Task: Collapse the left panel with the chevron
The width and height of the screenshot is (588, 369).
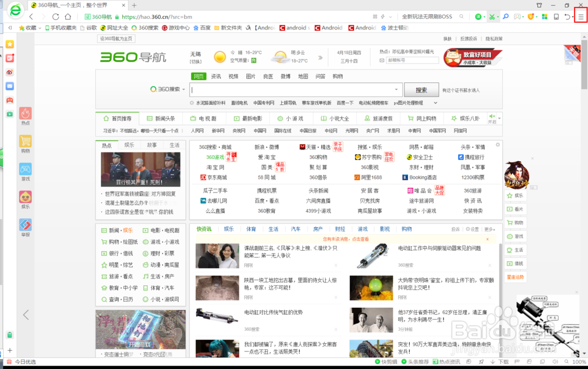Action: [x=26, y=315]
